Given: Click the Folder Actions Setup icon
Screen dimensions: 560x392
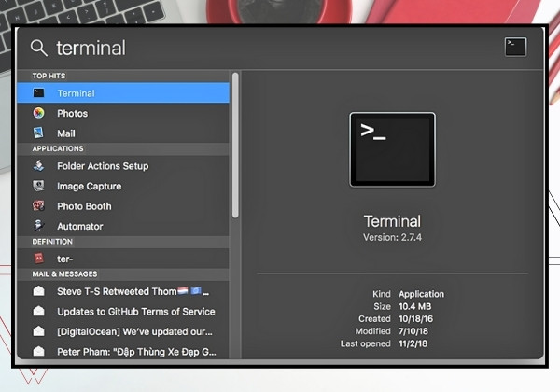Looking at the screenshot, I should [38, 165].
